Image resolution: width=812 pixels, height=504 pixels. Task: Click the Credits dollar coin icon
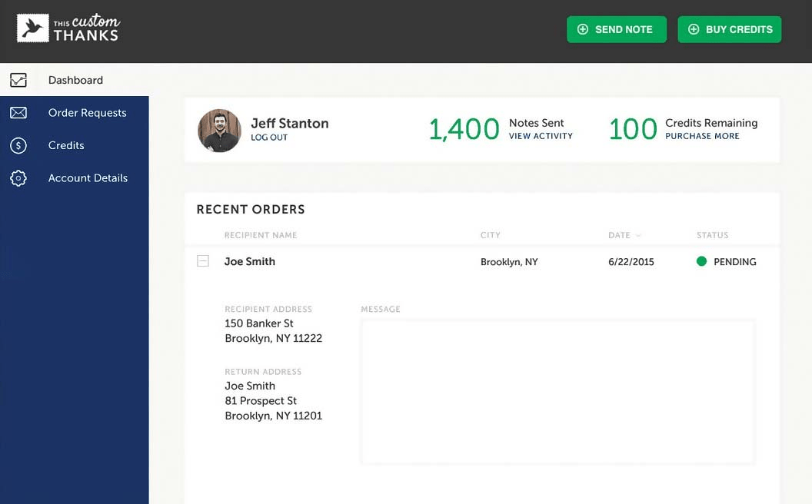18,145
